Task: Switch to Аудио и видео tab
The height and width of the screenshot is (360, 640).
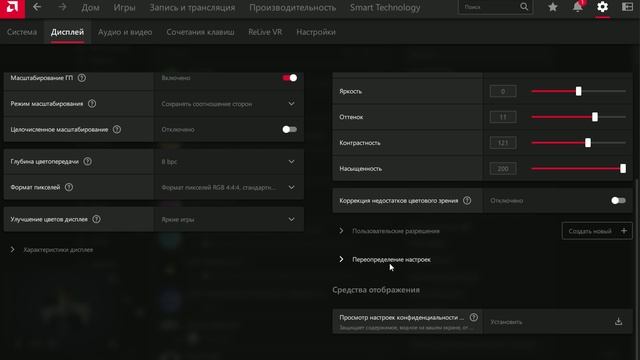Action: [x=125, y=32]
